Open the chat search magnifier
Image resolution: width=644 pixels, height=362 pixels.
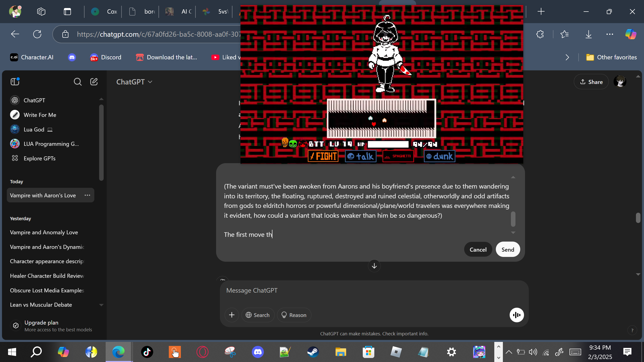click(77, 82)
